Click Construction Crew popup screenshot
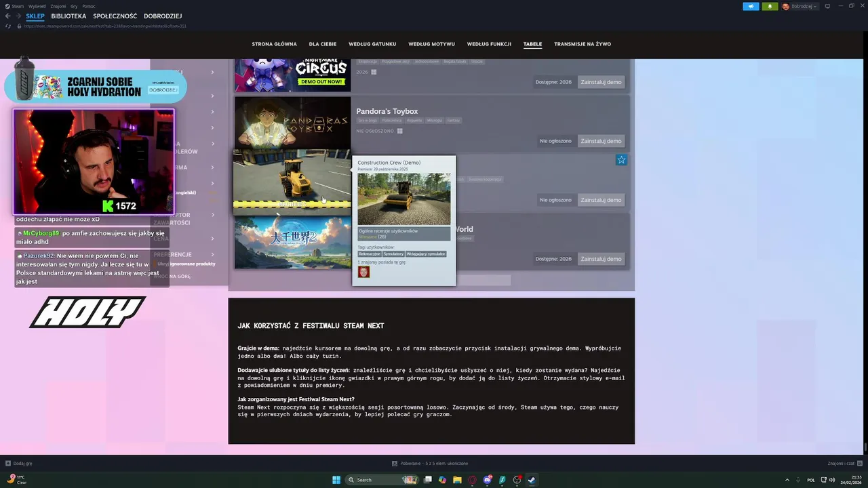This screenshot has height=488, width=868. coord(404,199)
